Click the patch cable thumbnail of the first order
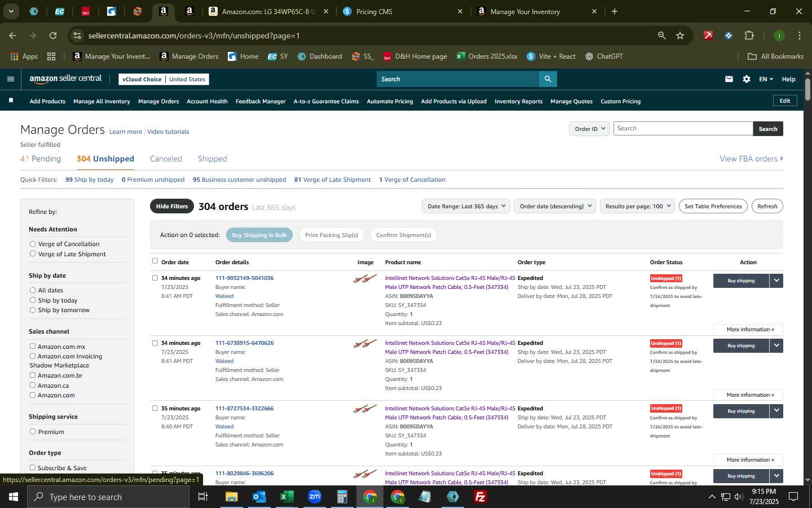 (x=365, y=278)
